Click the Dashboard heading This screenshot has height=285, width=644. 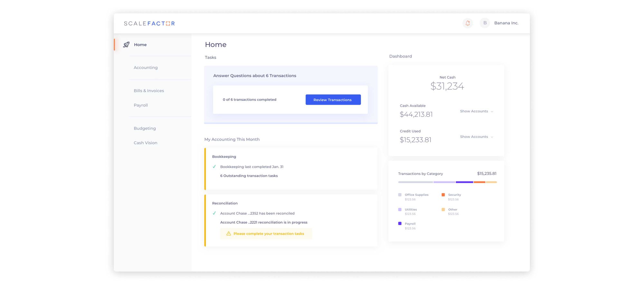pos(401,56)
